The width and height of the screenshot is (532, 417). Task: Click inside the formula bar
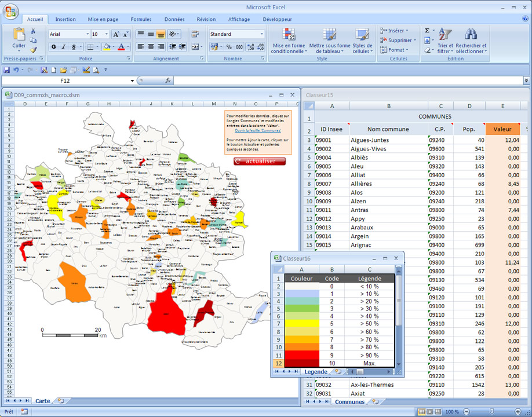coord(348,81)
